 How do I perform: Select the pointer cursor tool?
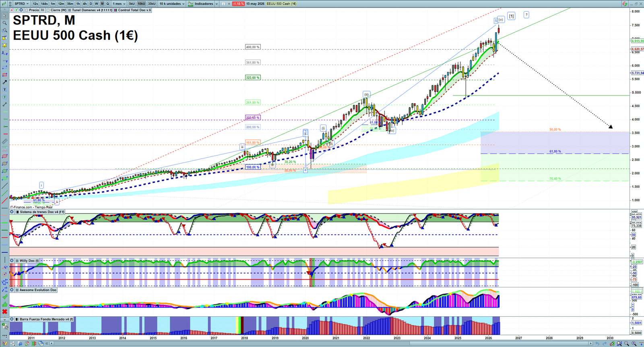4,16
